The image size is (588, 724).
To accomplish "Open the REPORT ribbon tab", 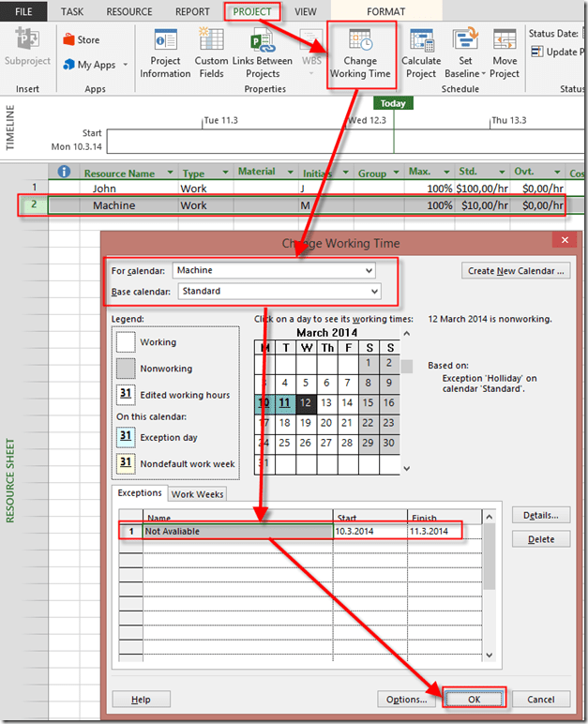I will click(x=192, y=12).
